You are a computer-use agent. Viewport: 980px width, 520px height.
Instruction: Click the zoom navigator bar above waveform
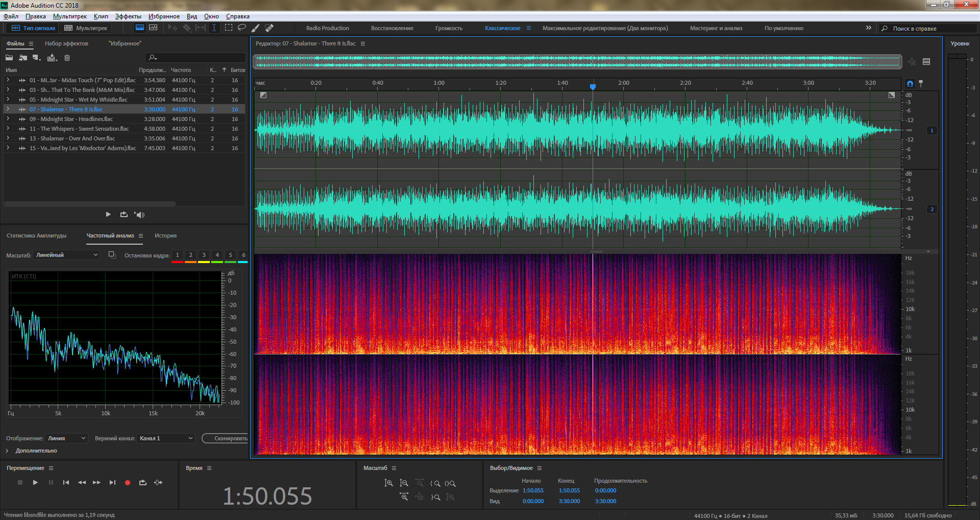(x=578, y=62)
